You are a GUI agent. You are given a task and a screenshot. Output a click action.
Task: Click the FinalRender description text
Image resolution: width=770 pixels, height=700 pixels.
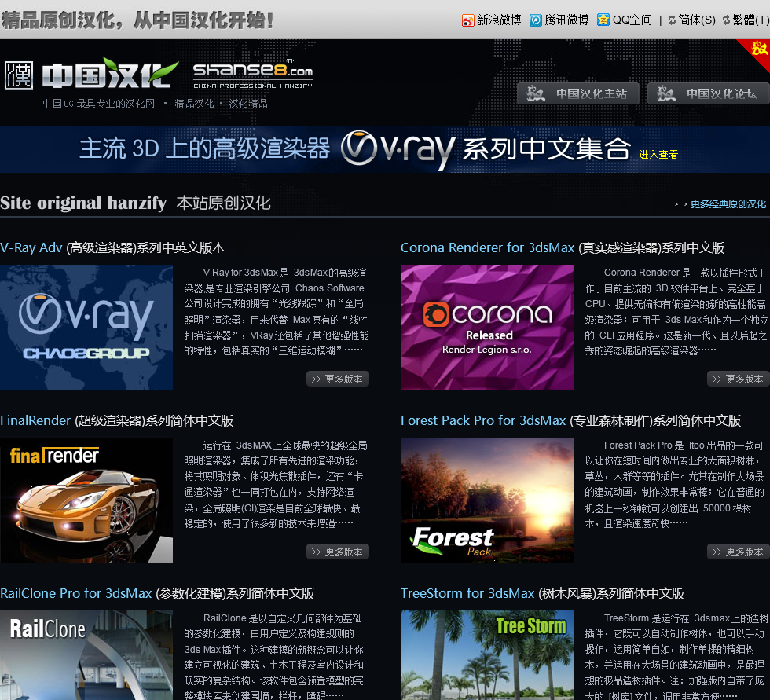pos(277,485)
